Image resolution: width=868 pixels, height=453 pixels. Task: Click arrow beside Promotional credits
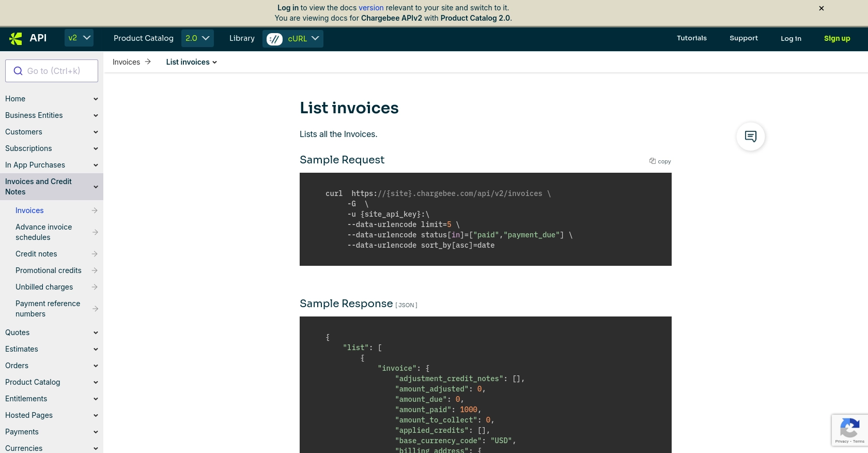(95, 270)
